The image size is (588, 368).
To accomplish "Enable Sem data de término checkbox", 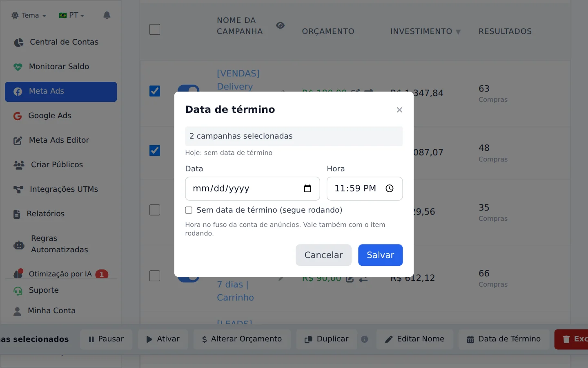I will click(189, 210).
